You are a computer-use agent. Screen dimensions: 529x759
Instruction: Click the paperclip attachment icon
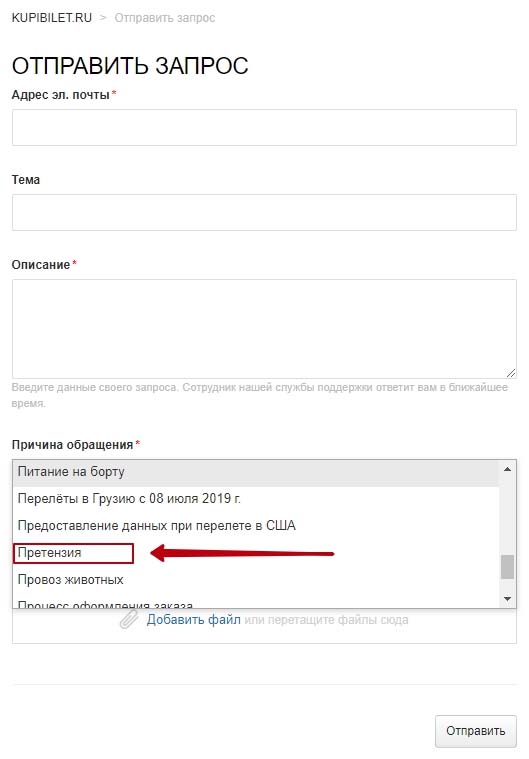129,620
